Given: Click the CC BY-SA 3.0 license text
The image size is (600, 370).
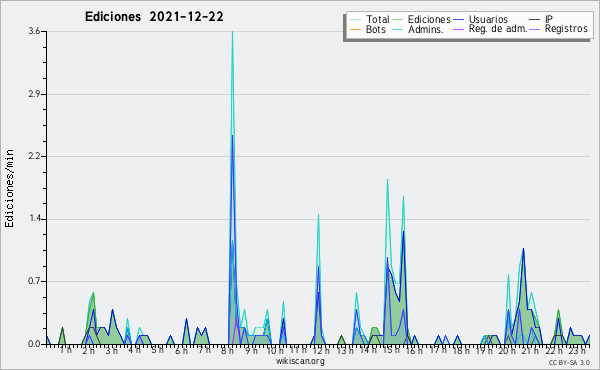Looking at the screenshot, I should (x=569, y=362).
